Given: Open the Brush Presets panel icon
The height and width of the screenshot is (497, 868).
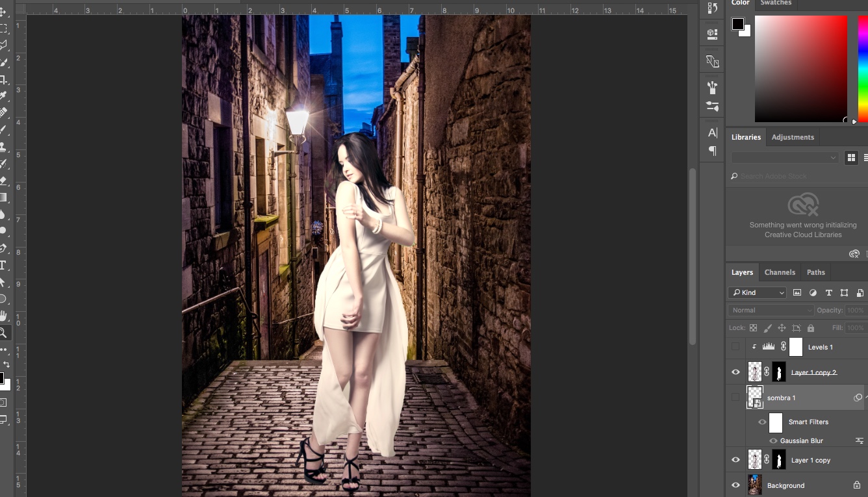Looking at the screenshot, I should (712, 87).
